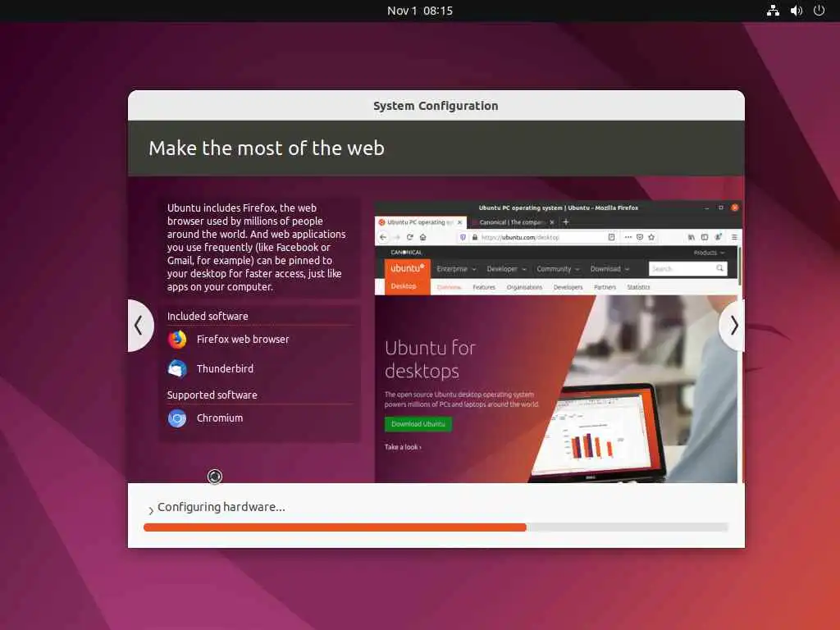Click Download Ubuntu button in the screenshot
This screenshot has width=840, height=630.
pos(418,424)
